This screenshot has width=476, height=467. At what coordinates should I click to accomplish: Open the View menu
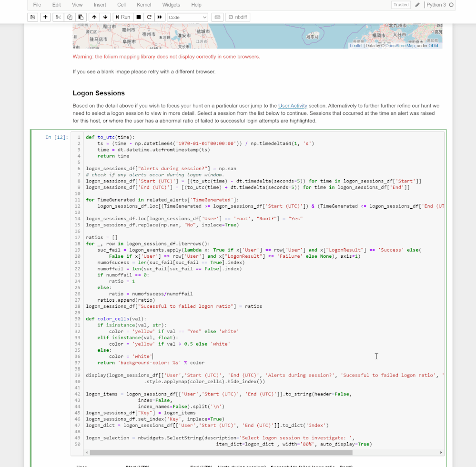(77, 5)
